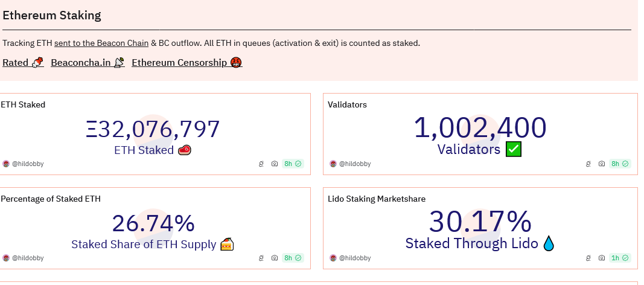Click query plug icon in Lido Staking Marketshare card
Image resolution: width=644 pixels, height=285 pixels.
588,258
